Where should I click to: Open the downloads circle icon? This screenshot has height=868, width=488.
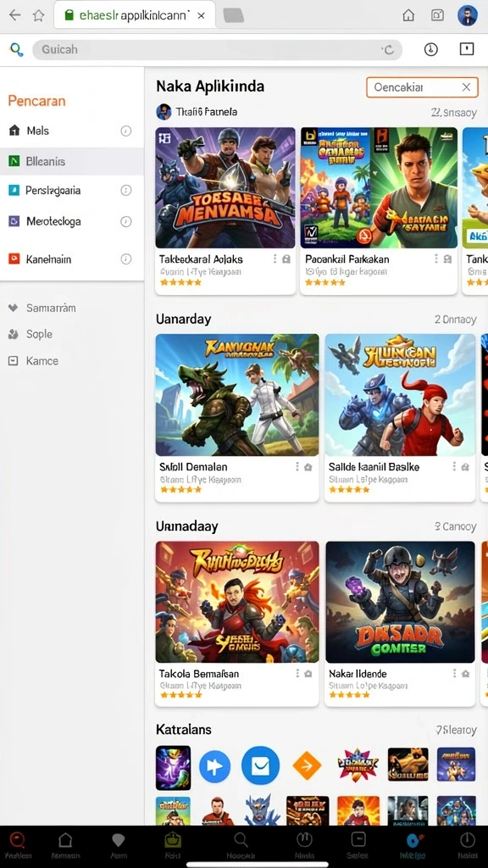(x=431, y=49)
